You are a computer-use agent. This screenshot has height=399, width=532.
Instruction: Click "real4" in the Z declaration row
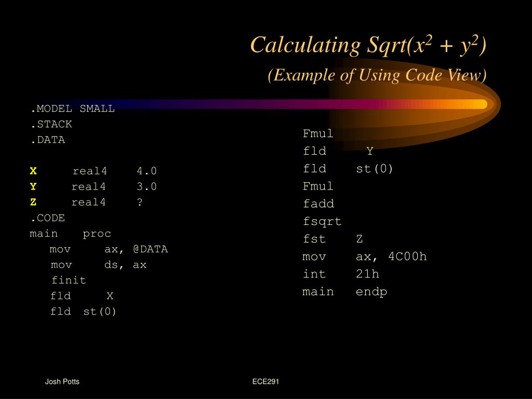point(88,202)
